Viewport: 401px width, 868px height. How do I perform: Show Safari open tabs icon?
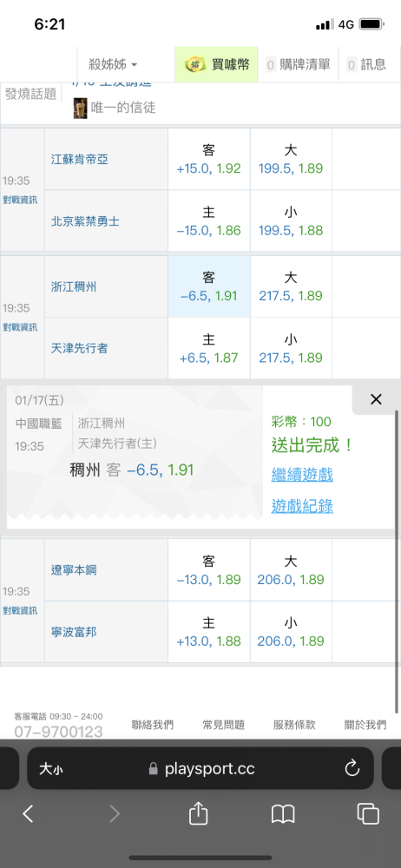[x=368, y=813]
